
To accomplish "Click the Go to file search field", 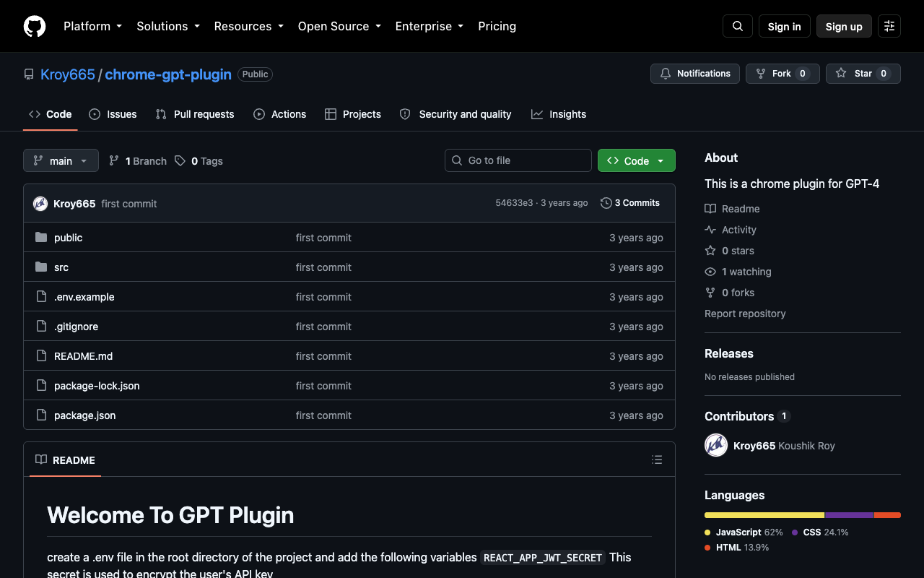I will pos(518,160).
